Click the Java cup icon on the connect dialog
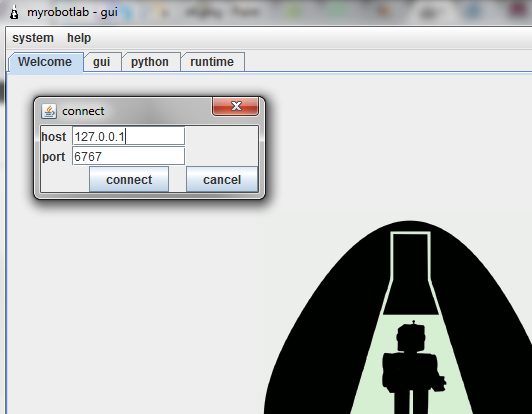This screenshot has height=414, width=532. click(x=49, y=111)
